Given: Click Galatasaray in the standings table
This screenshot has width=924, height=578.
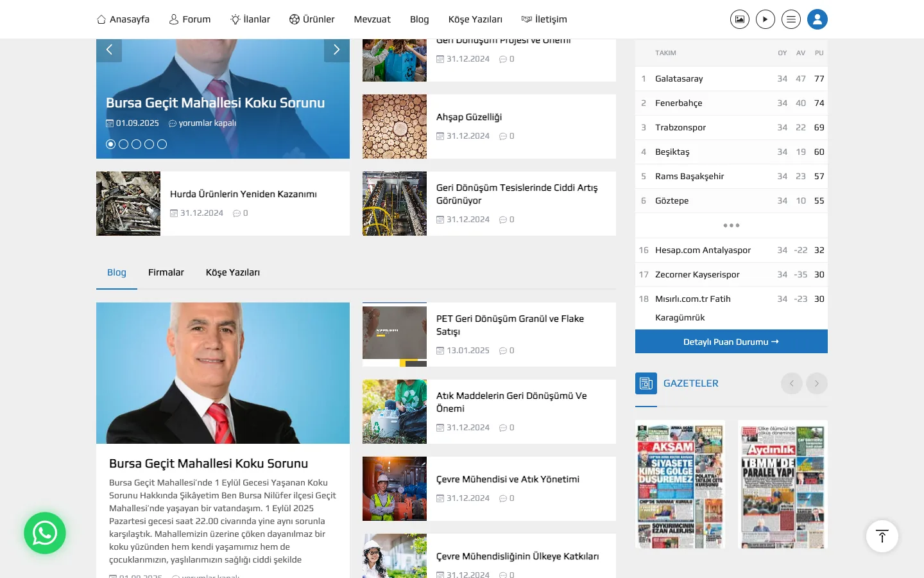Looking at the screenshot, I should click(679, 78).
